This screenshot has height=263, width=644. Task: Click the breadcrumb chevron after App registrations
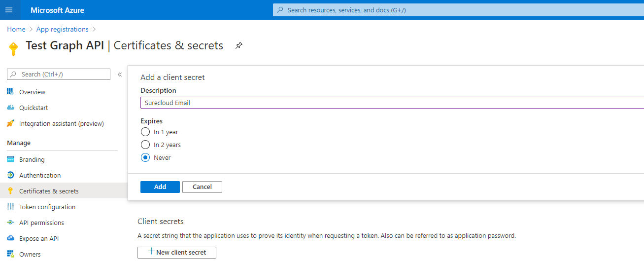94,29
